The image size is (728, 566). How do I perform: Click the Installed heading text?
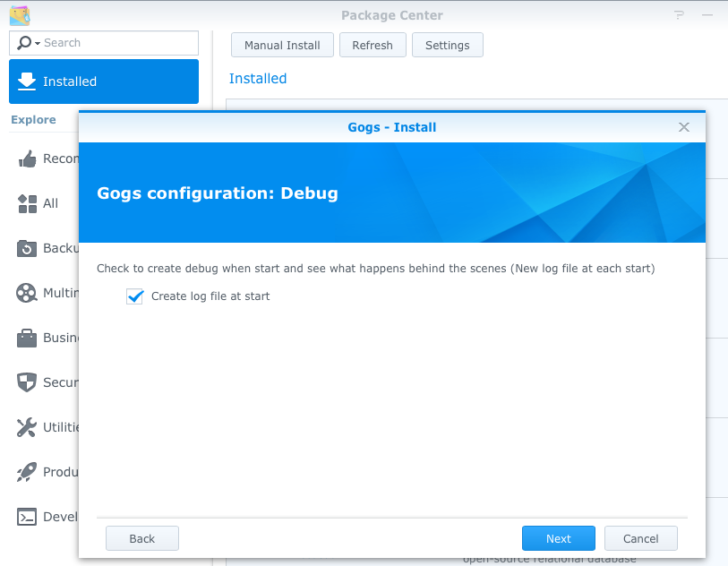pyautogui.click(x=258, y=79)
